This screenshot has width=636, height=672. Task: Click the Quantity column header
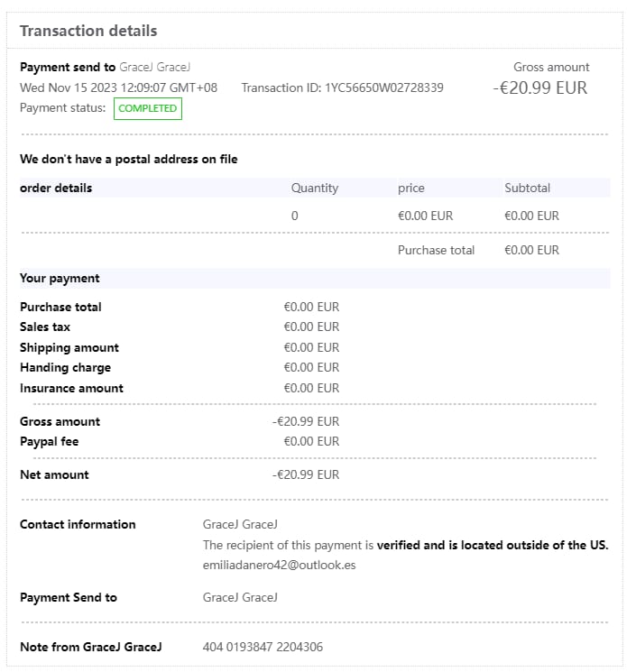pyautogui.click(x=314, y=188)
